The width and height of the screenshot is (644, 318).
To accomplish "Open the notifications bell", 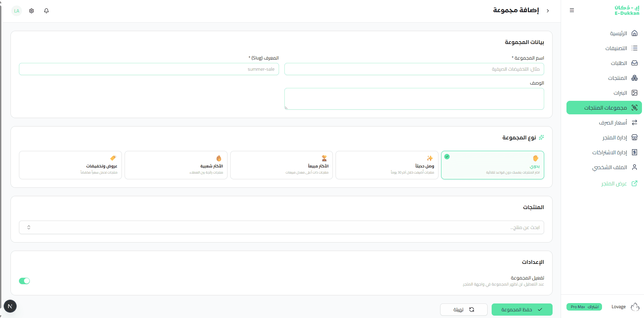I will tap(46, 11).
